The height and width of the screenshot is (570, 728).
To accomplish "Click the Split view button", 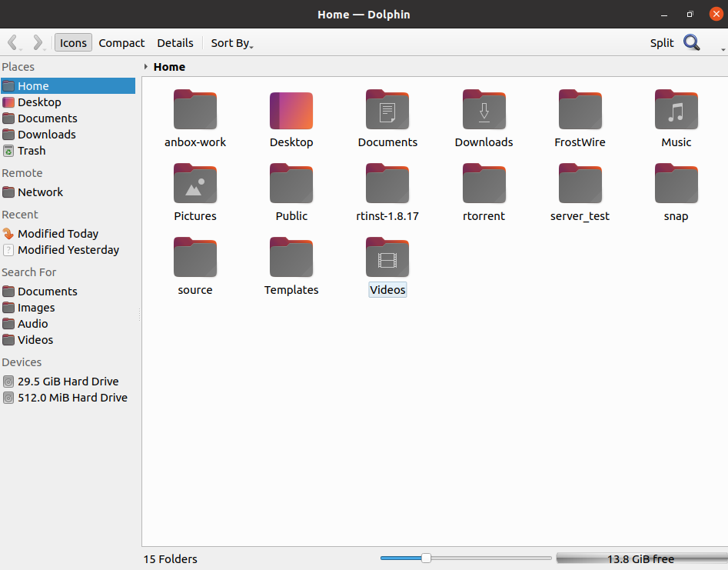I will [x=661, y=42].
